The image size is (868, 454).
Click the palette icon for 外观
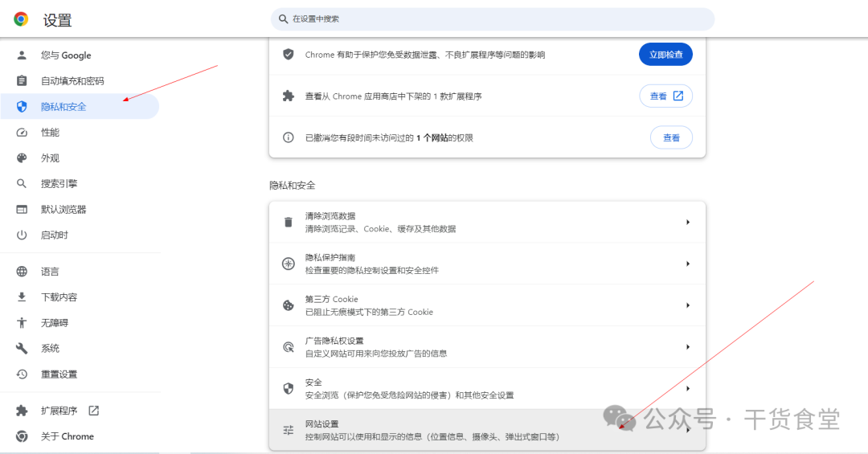(22, 157)
